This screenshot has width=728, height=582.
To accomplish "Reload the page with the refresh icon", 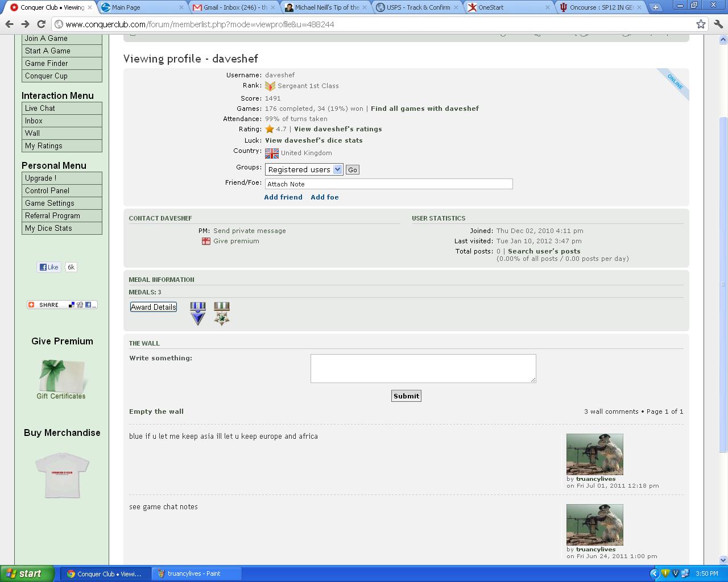I will coord(41,24).
